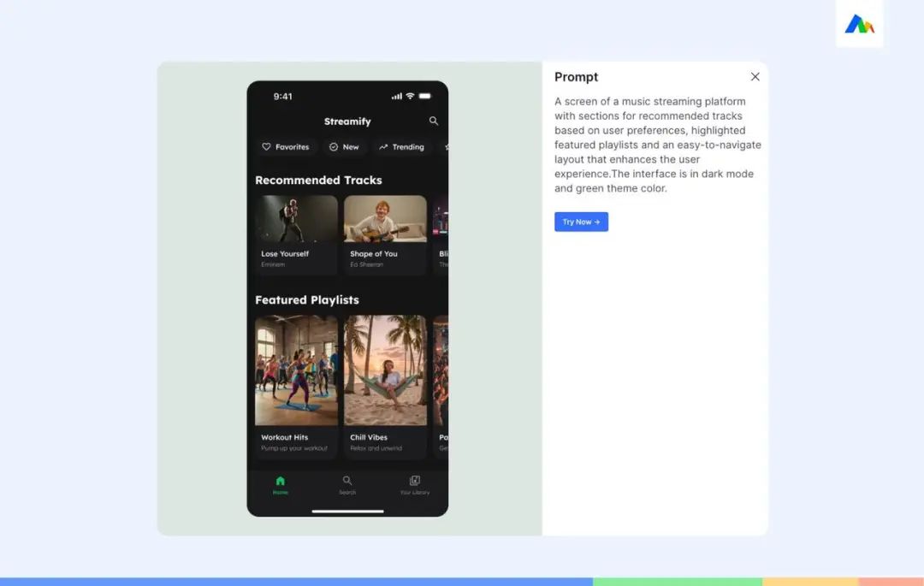Image resolution: width=924 pixels, height=586 pixels.
Task: Open the Chill Vibes playlist cover
Action: coord(385,370)
